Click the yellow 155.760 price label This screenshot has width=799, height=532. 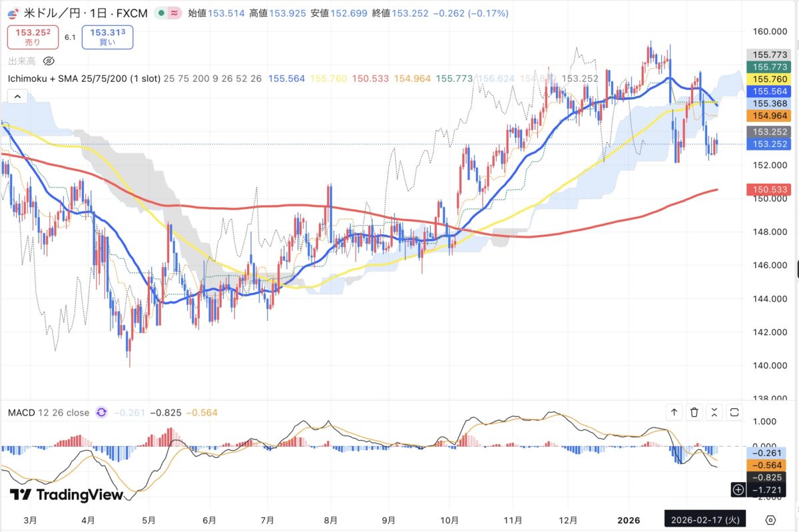pyautogui.click(x=768, y=79)
